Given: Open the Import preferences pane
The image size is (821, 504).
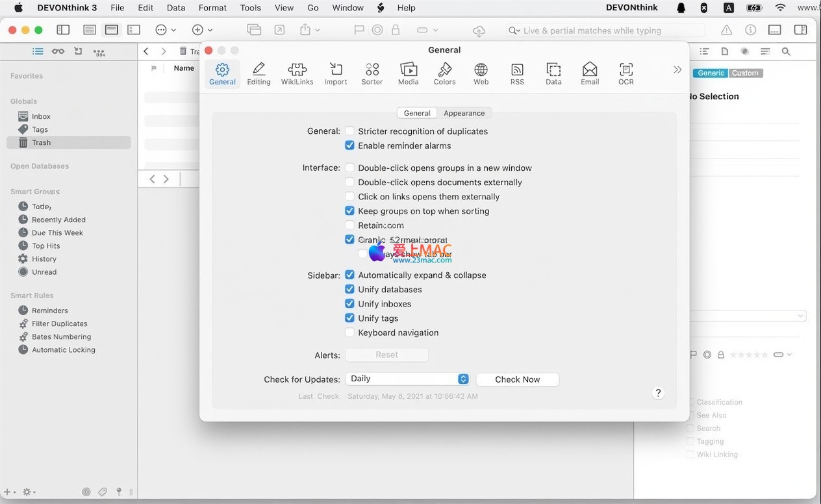Looking at the screenshot, I should point(336,73).
